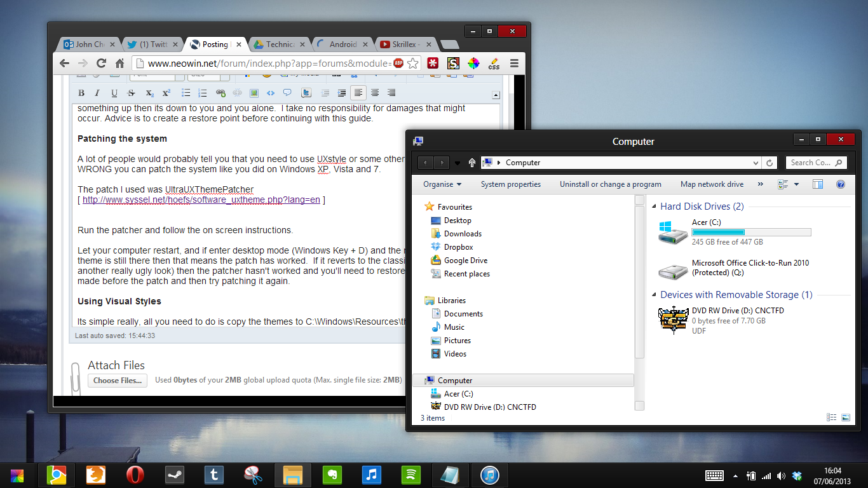
Task: Open the Organise dropdown menu
Action: point(442,184)
